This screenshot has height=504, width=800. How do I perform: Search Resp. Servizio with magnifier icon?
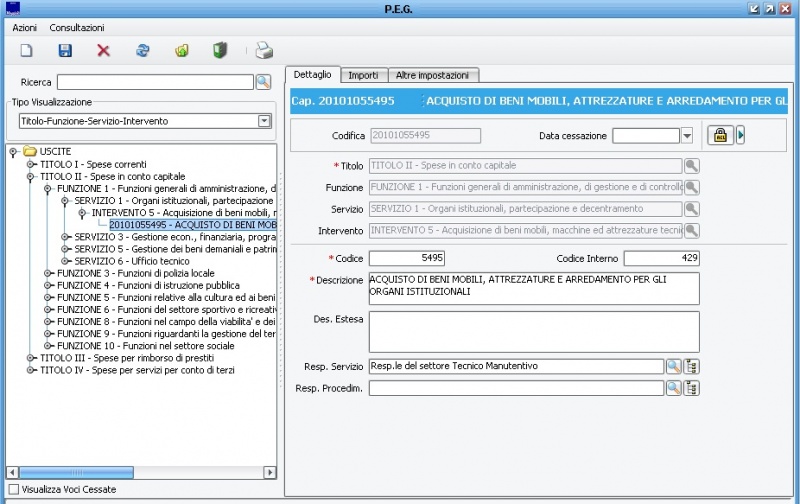[x=673, y=366]
